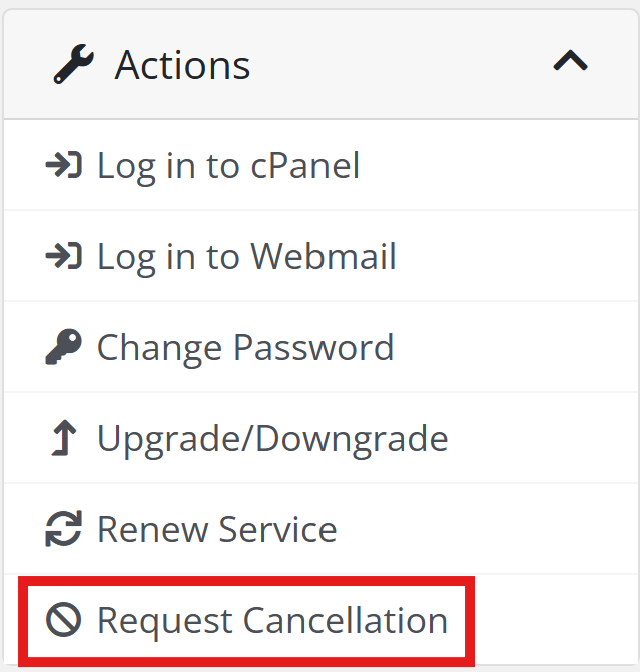
Task: Click the key icon for Change Password
Action: click(x=64, y=347)
